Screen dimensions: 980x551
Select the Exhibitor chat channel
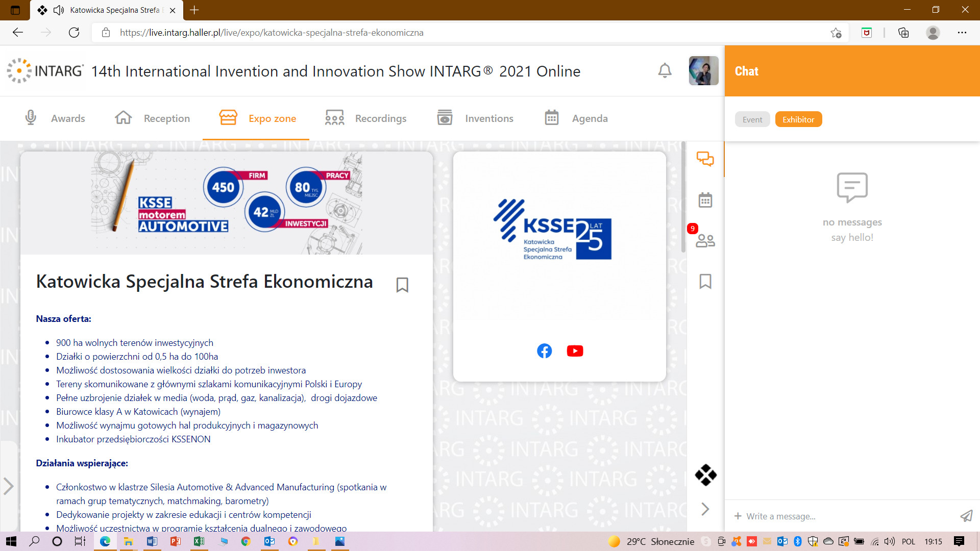coord(798,119)
